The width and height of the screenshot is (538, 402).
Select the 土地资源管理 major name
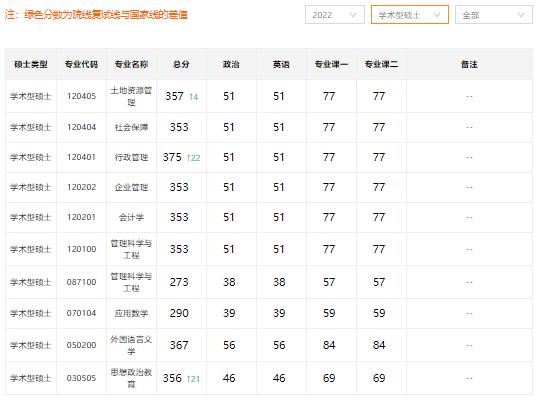(131, 96)
